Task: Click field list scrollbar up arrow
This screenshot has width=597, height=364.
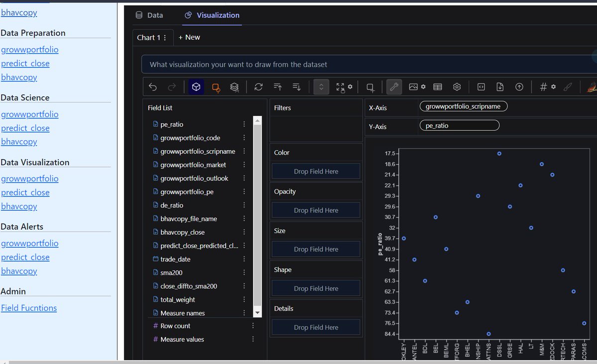Action: [257, 120]
